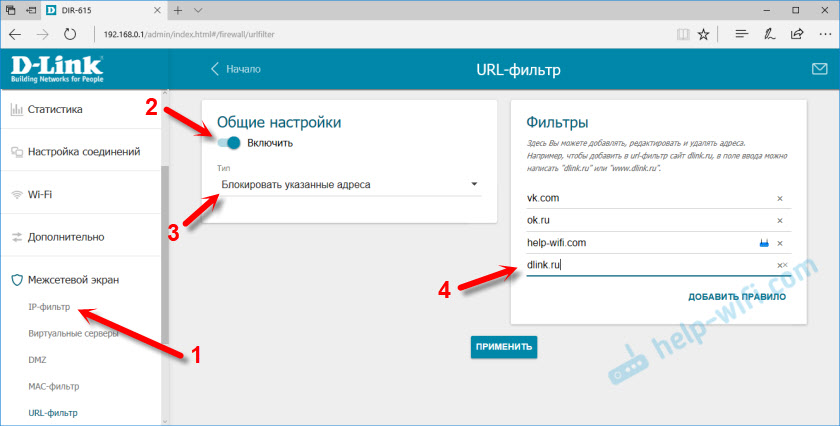The width and height of the screenshot is (840, 426).
Task: Expand the Дополнительно section
Action: (81, 237)
